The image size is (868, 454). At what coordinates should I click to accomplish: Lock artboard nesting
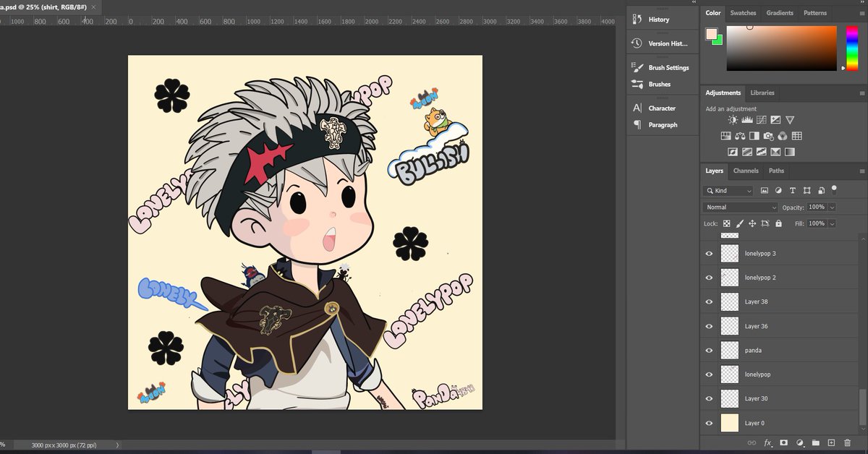point(765,223)
